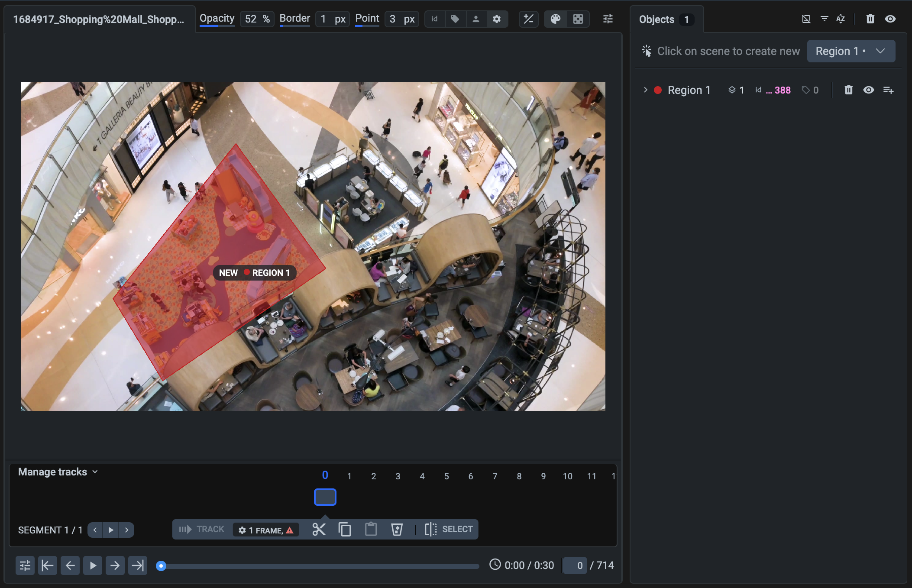Expand the Region 1 tree item chevron

645,90
